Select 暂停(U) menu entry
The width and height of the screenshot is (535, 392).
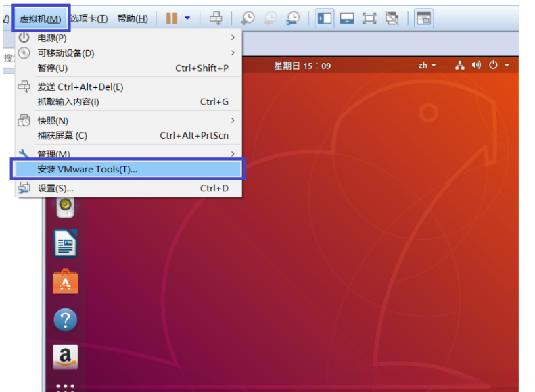coord(129,68)
